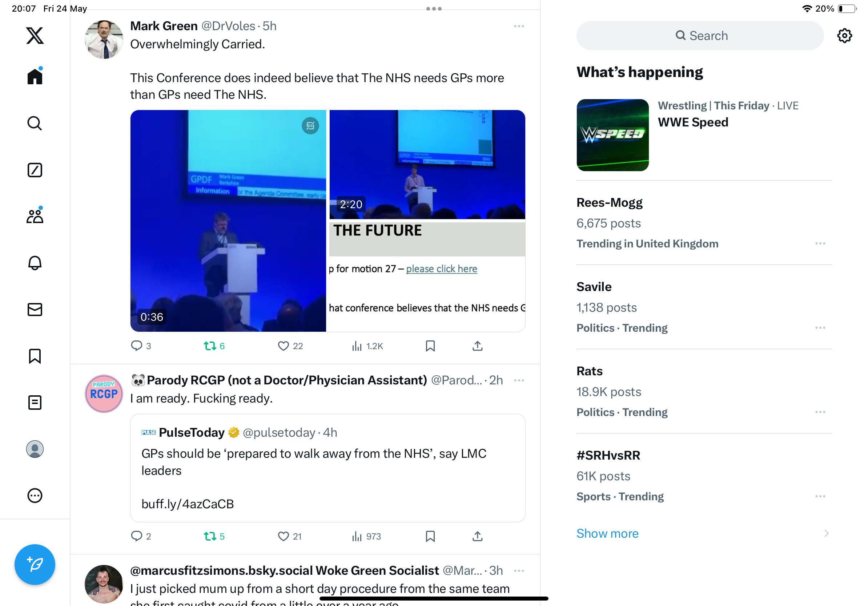This screenshot has width=868, height=606.
Task: Tap the Wi-Fi icon in status bar
Action: pos(807,8)
